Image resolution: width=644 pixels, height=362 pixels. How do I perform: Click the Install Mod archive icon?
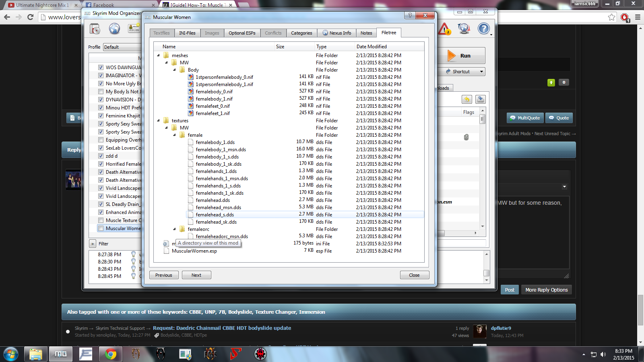[95, 29]
